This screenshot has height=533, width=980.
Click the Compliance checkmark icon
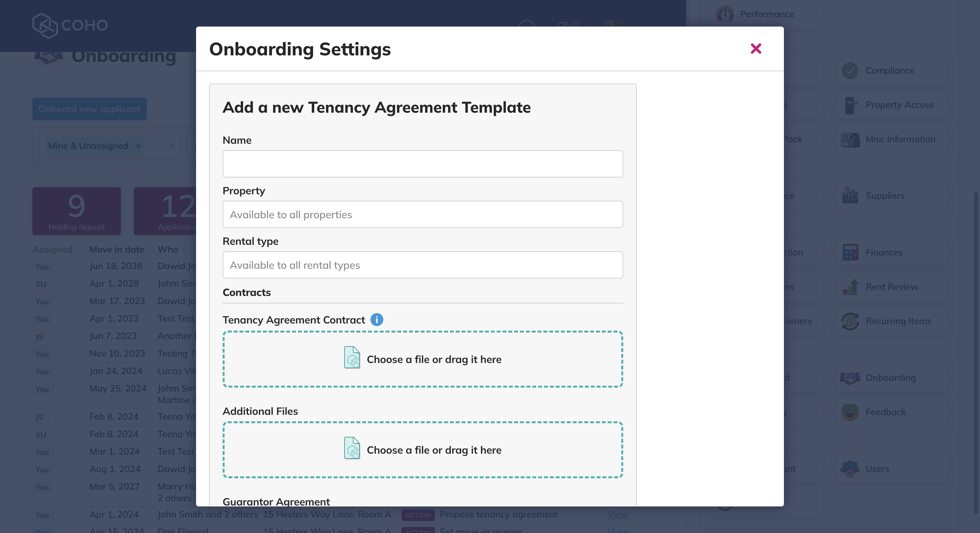coord(850,71)
